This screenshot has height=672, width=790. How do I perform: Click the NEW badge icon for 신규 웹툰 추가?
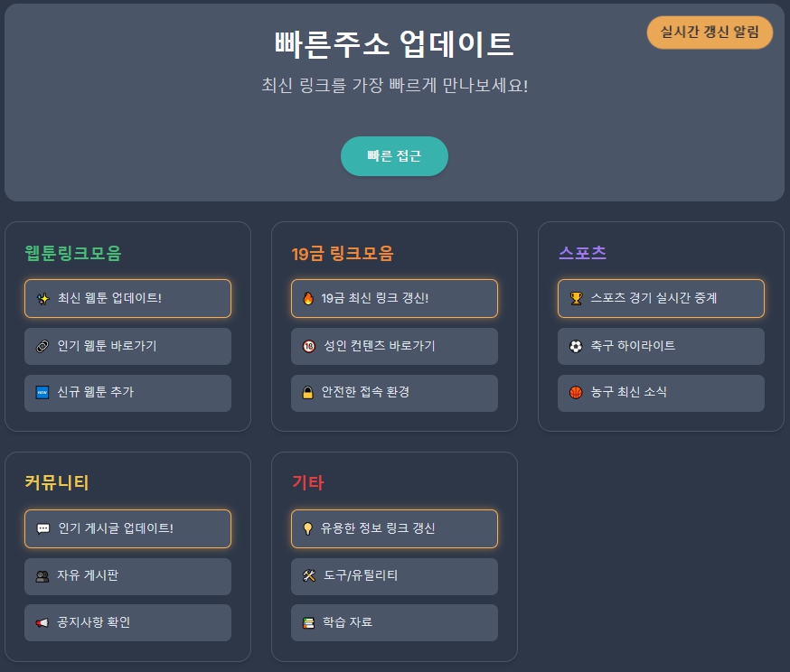42,392
